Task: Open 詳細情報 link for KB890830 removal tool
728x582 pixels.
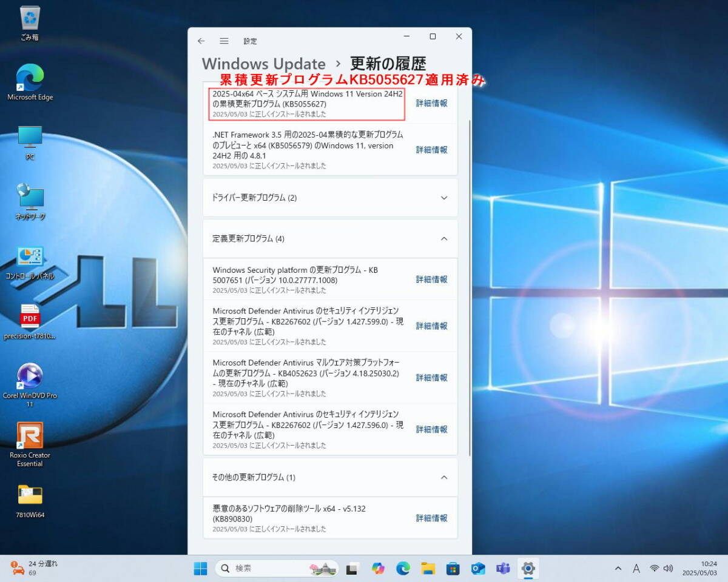Action: point(431,518)
